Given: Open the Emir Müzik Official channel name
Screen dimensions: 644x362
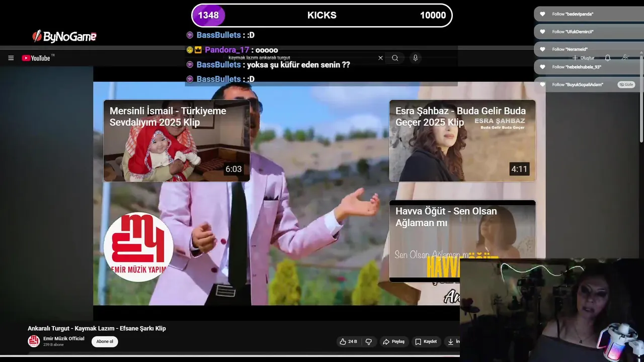Looking at the screenshot, I should tap(64, 338).
